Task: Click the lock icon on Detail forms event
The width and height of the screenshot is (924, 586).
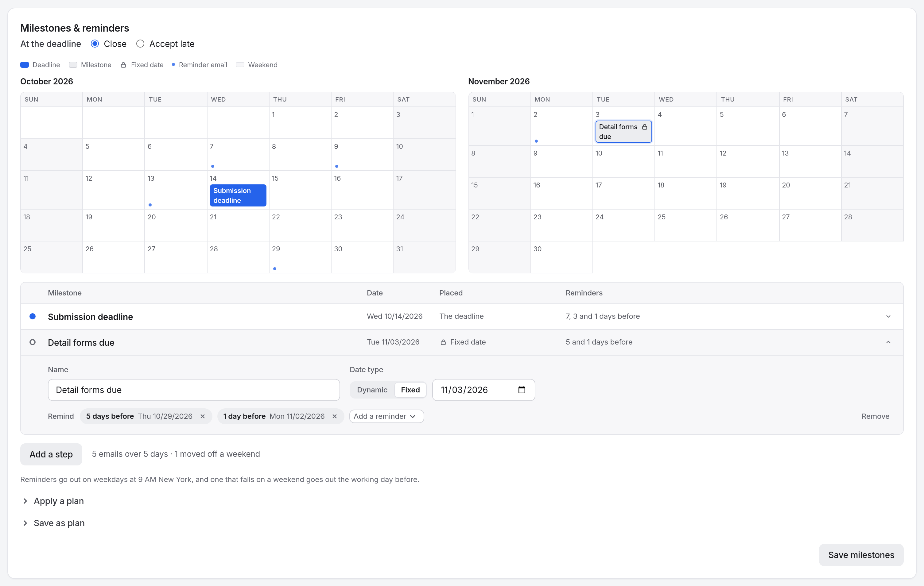Action: (x=644, y=126)
